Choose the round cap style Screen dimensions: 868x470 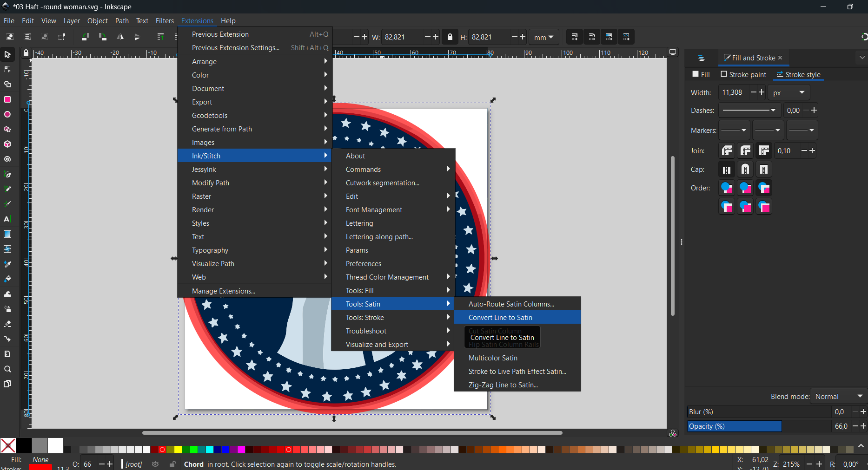pos(745,170)
